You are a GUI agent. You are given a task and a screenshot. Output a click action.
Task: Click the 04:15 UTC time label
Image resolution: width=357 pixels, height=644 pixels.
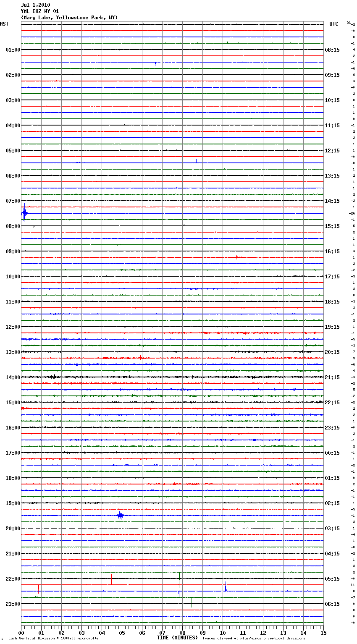pos(332,553)
